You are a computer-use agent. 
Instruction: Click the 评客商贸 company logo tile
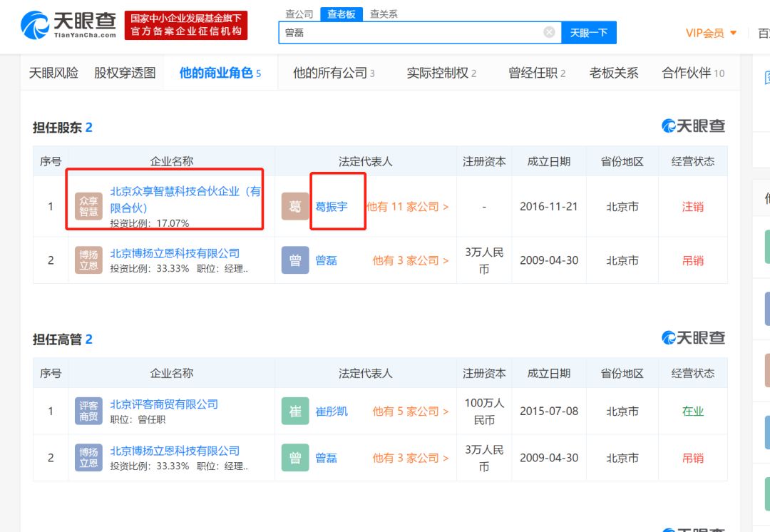(x=88, y=411)
